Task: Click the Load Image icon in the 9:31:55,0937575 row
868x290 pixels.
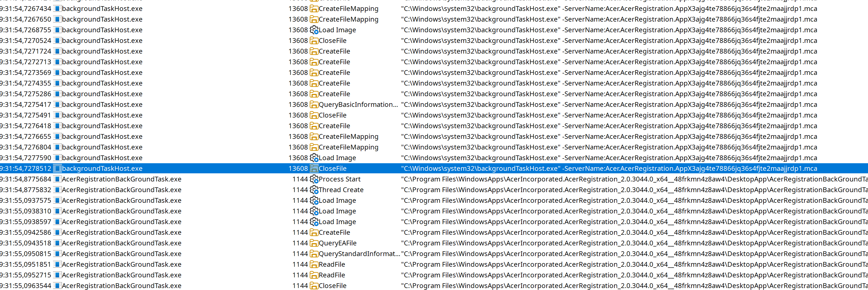Action: pyautogui.click(x=314, y=201)
